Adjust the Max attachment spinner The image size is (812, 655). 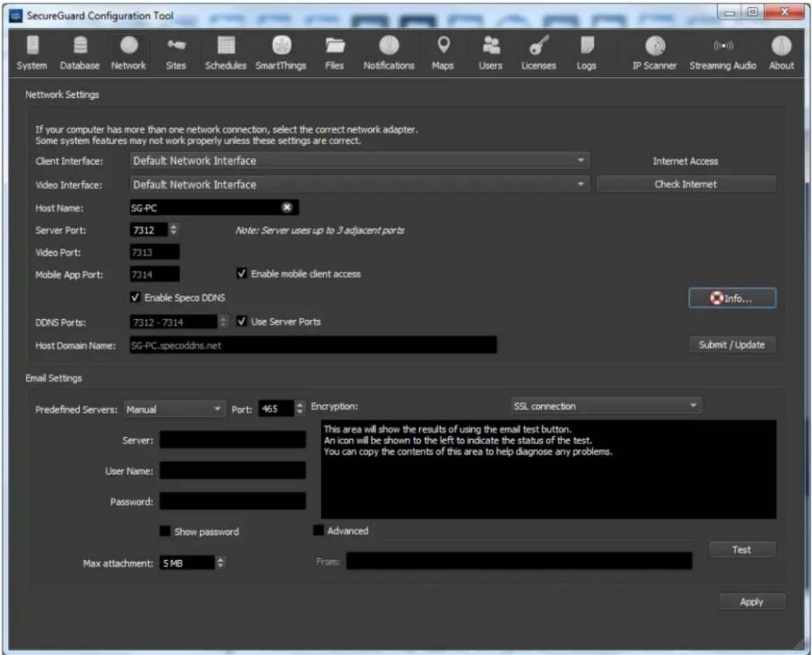click(221, 563)
